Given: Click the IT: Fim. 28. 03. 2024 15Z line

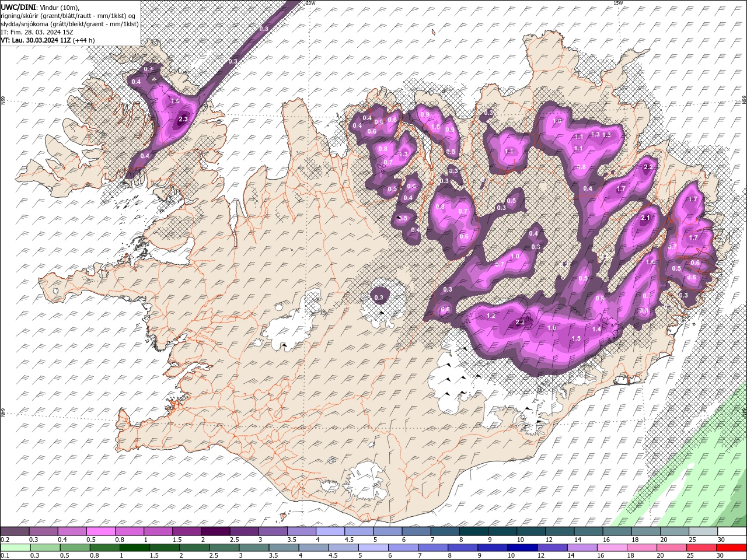Looking at the screenshot, I should click(x=37, y=32).
